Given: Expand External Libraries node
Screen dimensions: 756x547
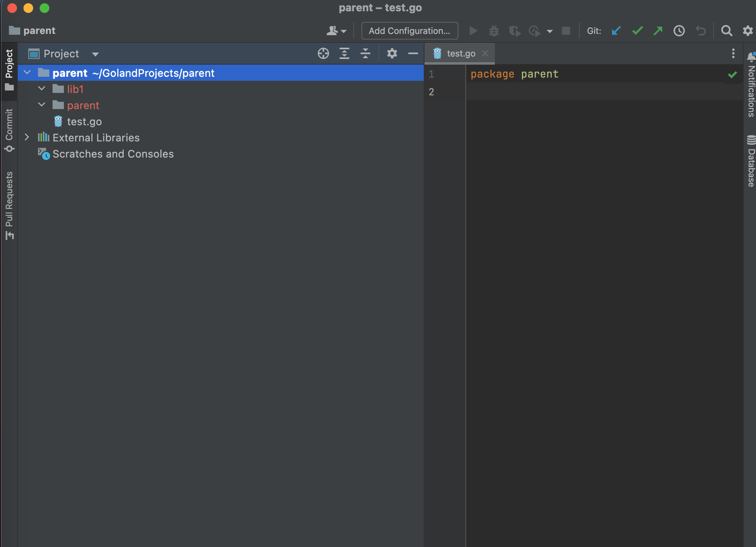Looking at the screenshot, I should tap(27, 137).
